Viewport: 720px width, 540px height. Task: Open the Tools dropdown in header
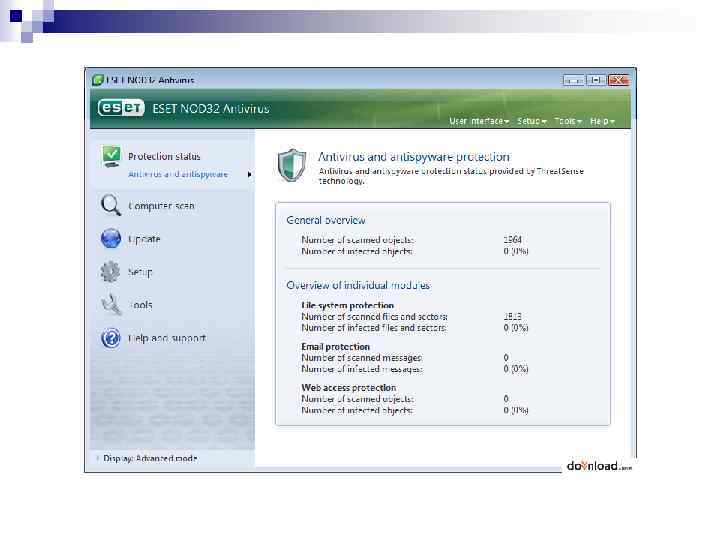pos(568,121)
